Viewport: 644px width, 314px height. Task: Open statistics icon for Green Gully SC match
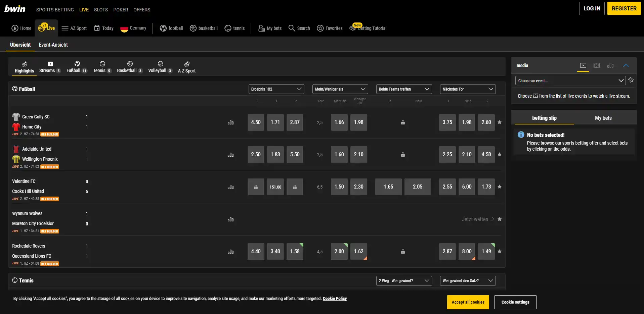pyautogui.click(x=231, y=122)
